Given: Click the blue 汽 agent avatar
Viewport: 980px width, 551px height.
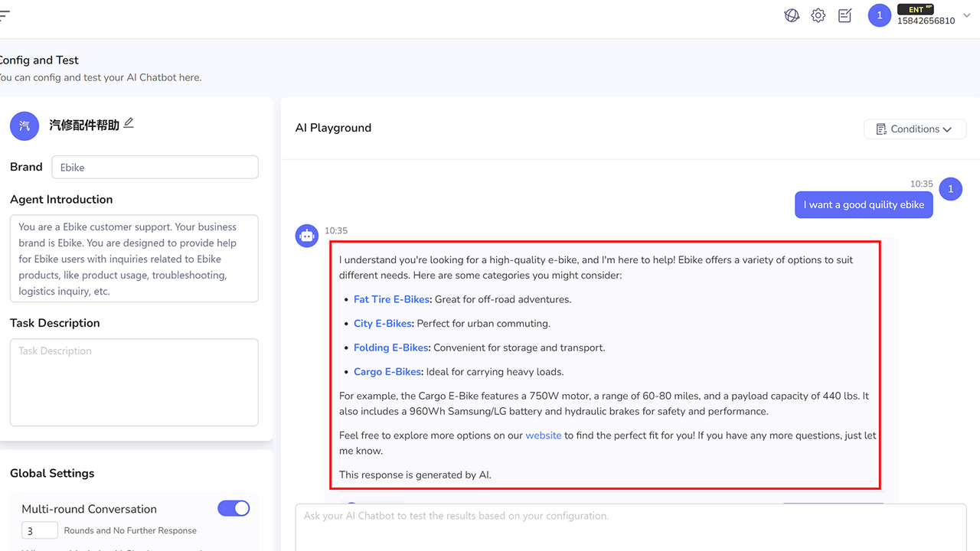Looking at the screenshot, I should (24, 126).
